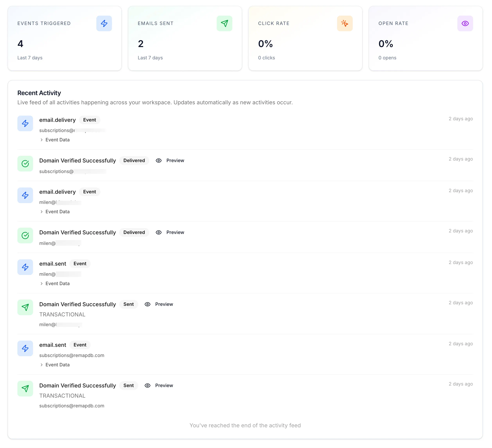
Task: Click Last 7 days under Events Triggered
Action: (30, 58)
